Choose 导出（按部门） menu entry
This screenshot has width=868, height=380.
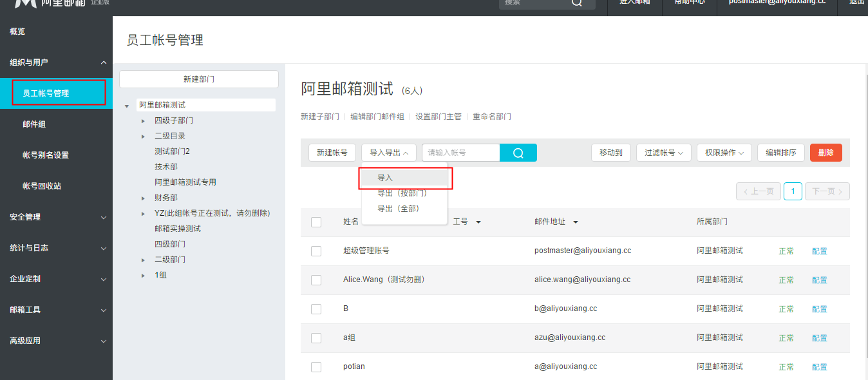click(x=404, y=193)
